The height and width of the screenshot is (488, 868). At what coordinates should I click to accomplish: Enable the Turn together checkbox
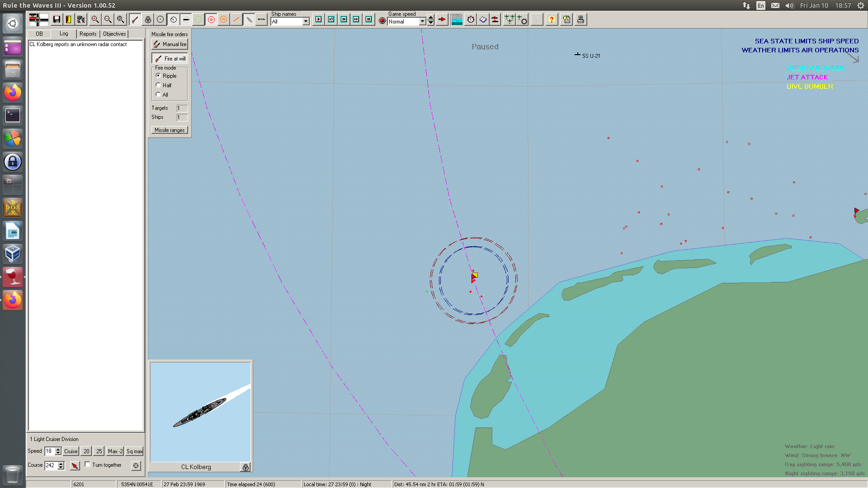click(x=88, y=465)
